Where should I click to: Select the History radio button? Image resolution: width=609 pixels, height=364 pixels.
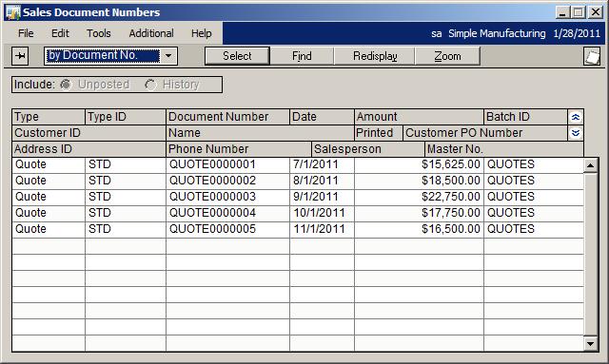point(150,85)
